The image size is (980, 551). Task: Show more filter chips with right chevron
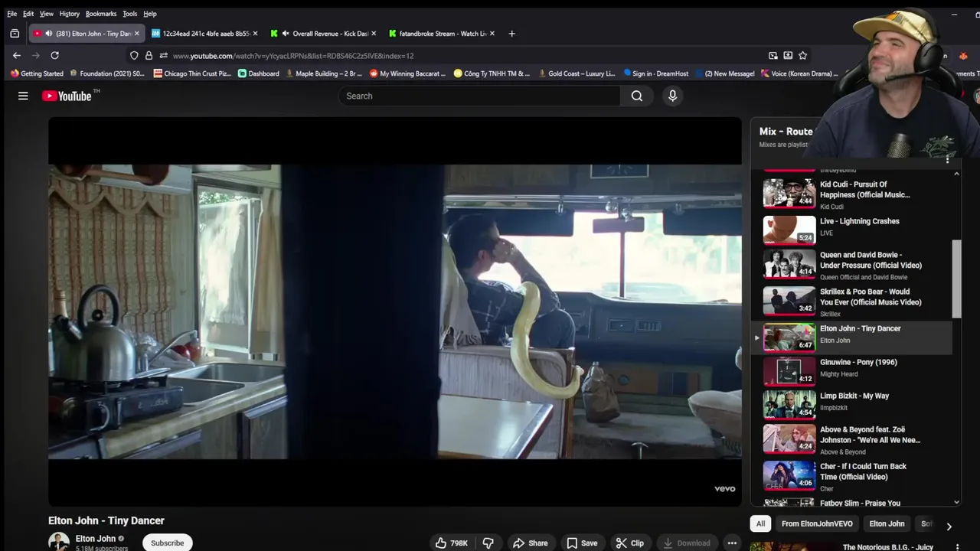click(x=949, y=527)
